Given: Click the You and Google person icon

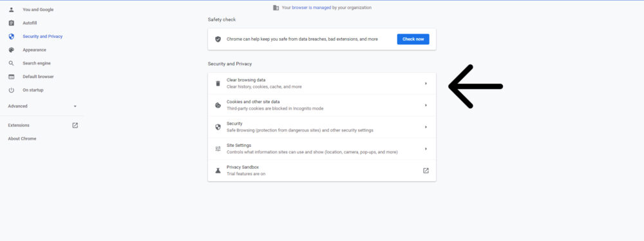Looking at the screenshot, I should pos(12,10).
